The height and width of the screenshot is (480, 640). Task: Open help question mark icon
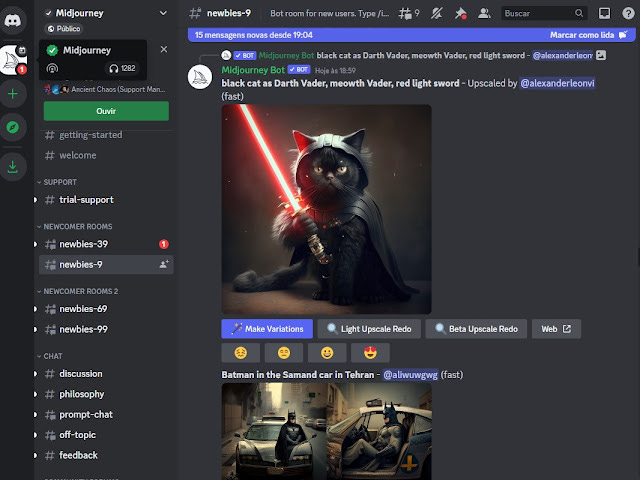[628, 13]
